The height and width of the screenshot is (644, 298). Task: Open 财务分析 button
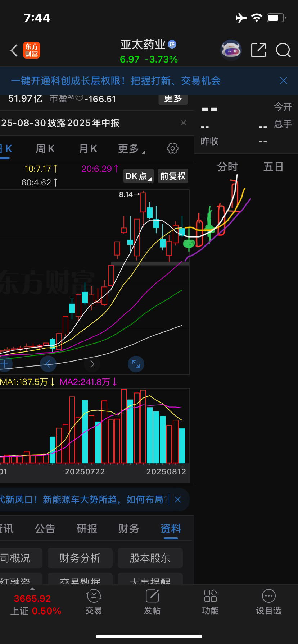click(x=80, y=558)
